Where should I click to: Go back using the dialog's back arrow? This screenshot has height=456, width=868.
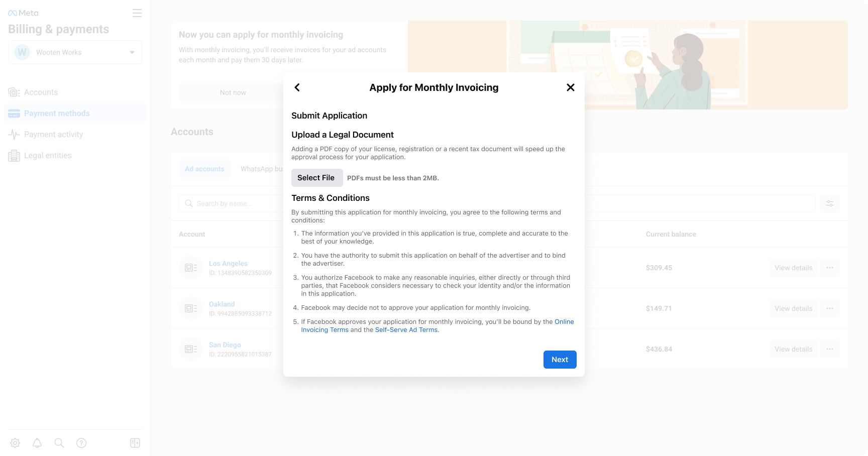[297, 87]
